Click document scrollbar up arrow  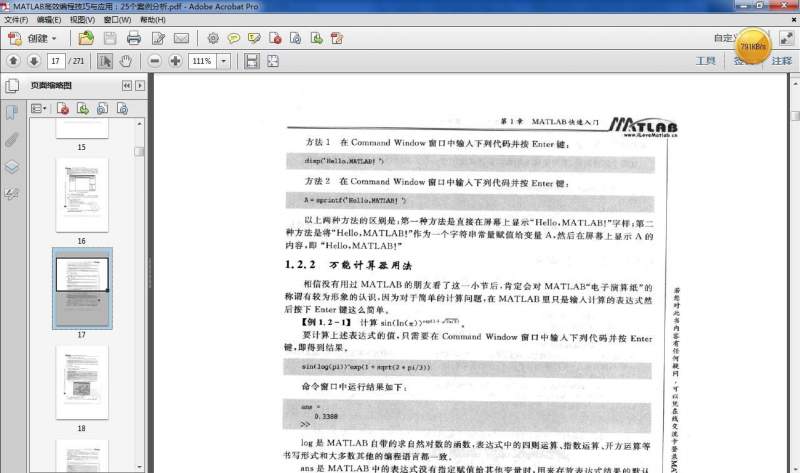click(795, 82)
